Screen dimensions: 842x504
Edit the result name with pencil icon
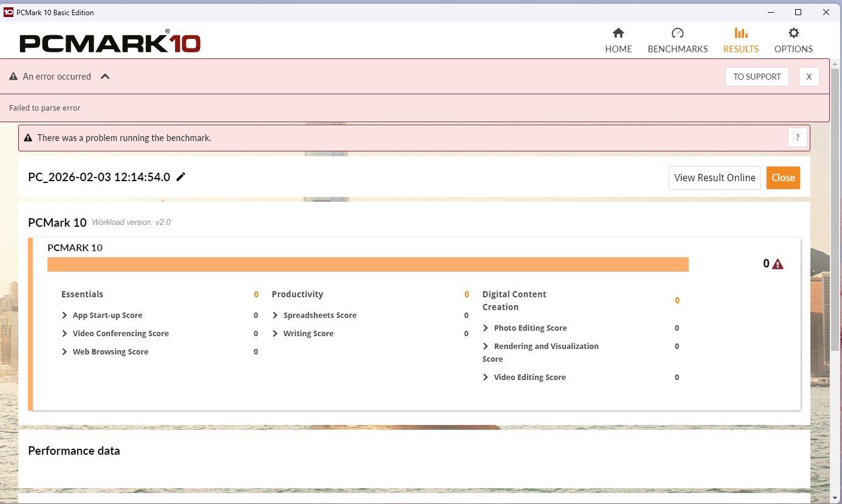click(x=181, y=177)
